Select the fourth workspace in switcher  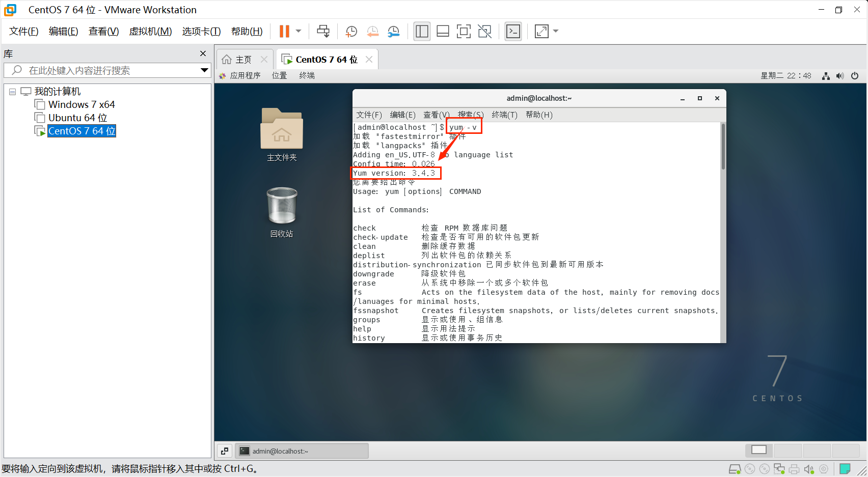pyautogui.click(x=846, y=450)
